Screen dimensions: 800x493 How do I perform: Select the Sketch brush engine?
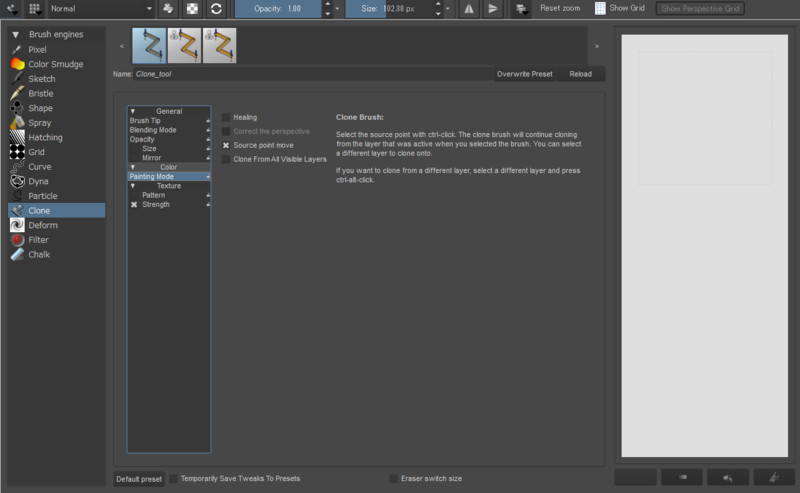click(56, 79)
